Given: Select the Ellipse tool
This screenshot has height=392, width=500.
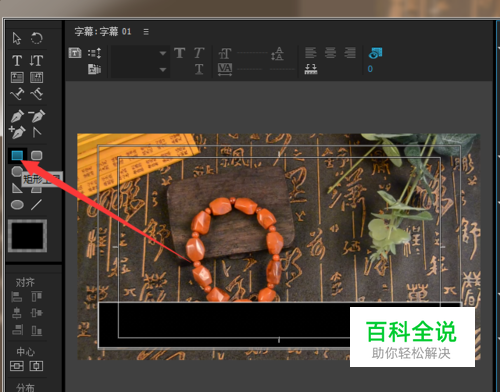Looking at the screenshot, I should (17, 205).
